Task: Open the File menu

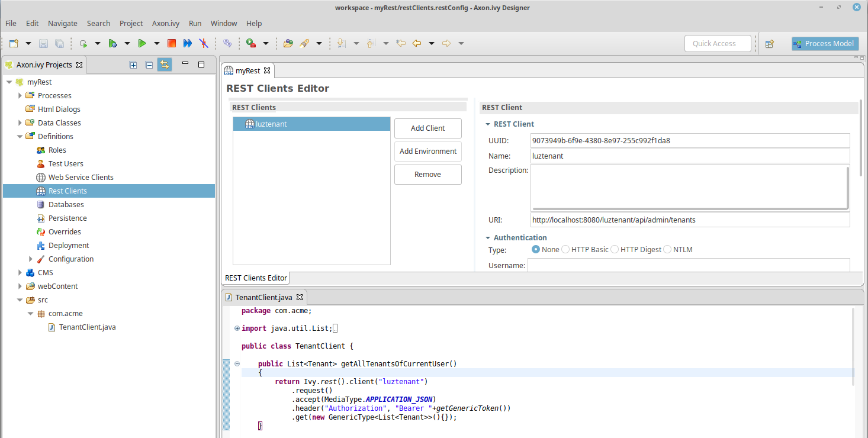Action: (x=11, y=23)
